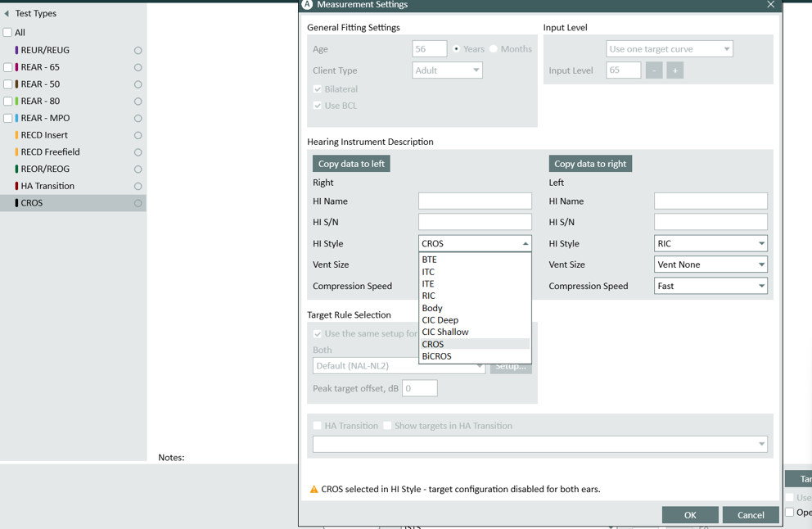Viewport: 812px width, 529px height.
Task: Click the Peak target offset field
Action: pos(419,388)
